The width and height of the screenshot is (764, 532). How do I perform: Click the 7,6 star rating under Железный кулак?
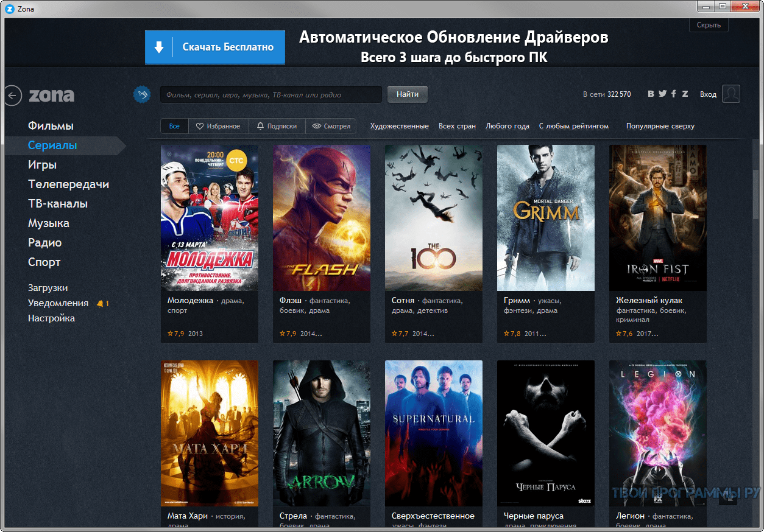[624, 334]
